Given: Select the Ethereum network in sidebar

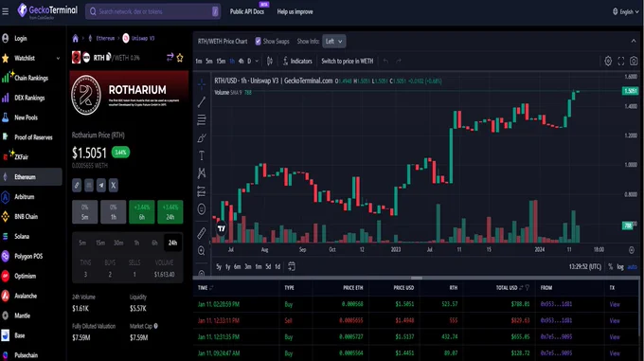Looking at the screenshot, I should pyautogui.click(x=31, y=176).
